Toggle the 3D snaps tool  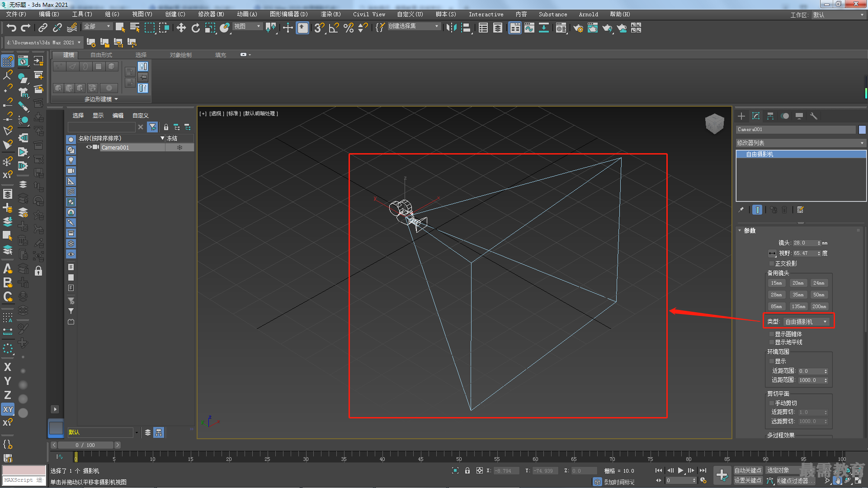(319, 28)
